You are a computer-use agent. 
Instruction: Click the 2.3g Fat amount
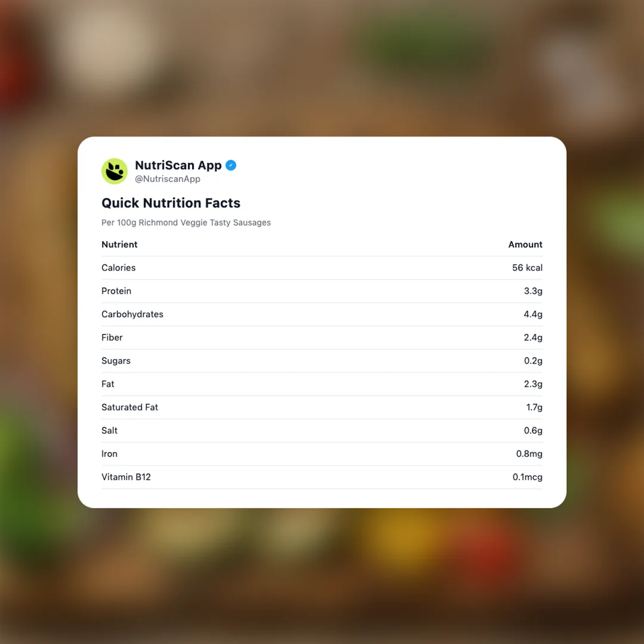coord(533,384)
